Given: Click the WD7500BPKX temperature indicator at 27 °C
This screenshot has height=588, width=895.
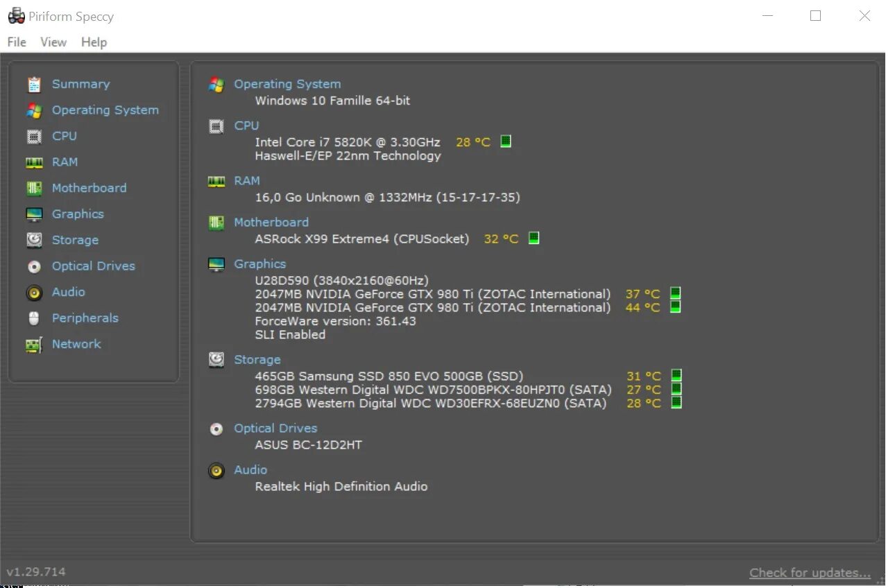Looking at the screenshot, I should [676, 389].
